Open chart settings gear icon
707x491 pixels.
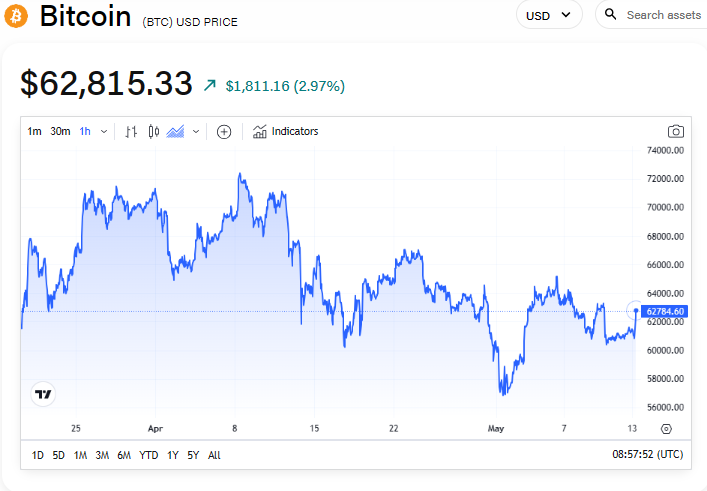point(666,428)
